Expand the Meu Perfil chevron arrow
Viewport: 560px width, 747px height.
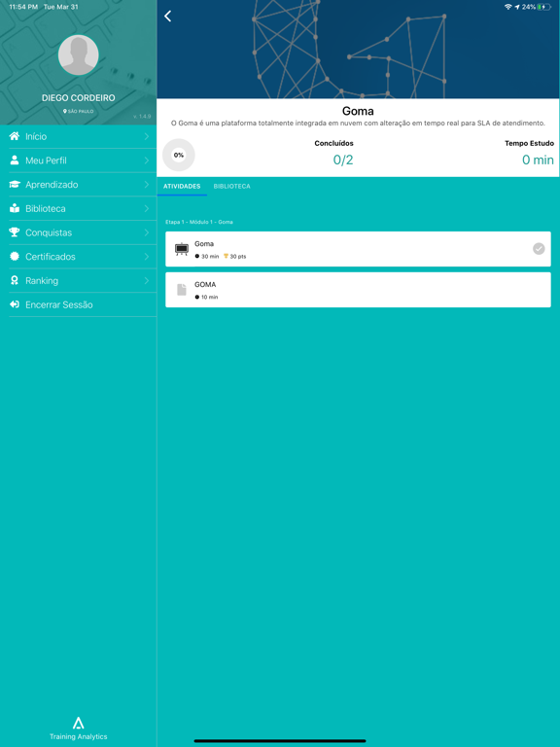click(147, 160)
